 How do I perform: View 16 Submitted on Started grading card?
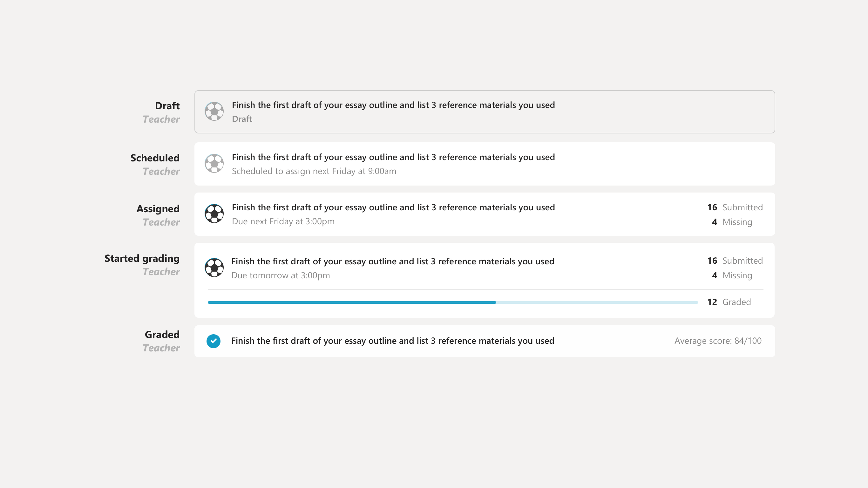pos(735,261)
